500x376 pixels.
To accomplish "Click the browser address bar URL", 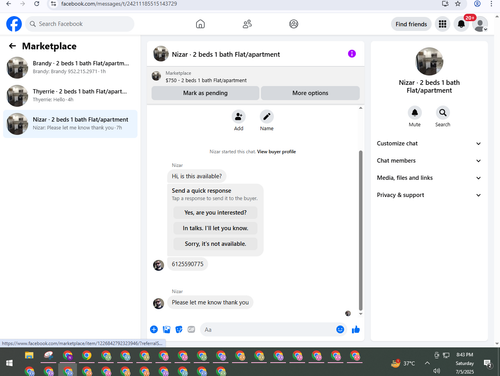I will coord(119,4).
